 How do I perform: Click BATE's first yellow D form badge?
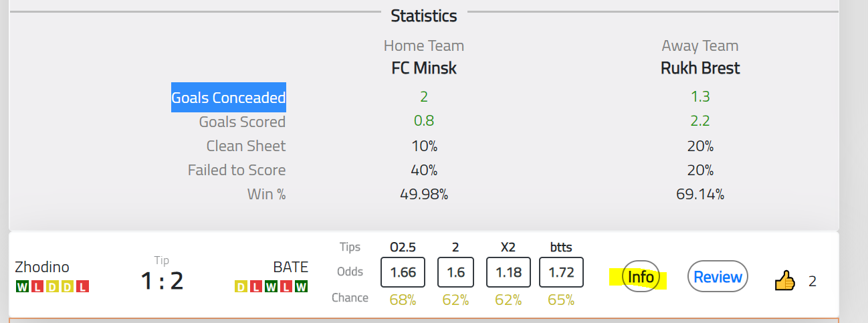click(241, 286)
